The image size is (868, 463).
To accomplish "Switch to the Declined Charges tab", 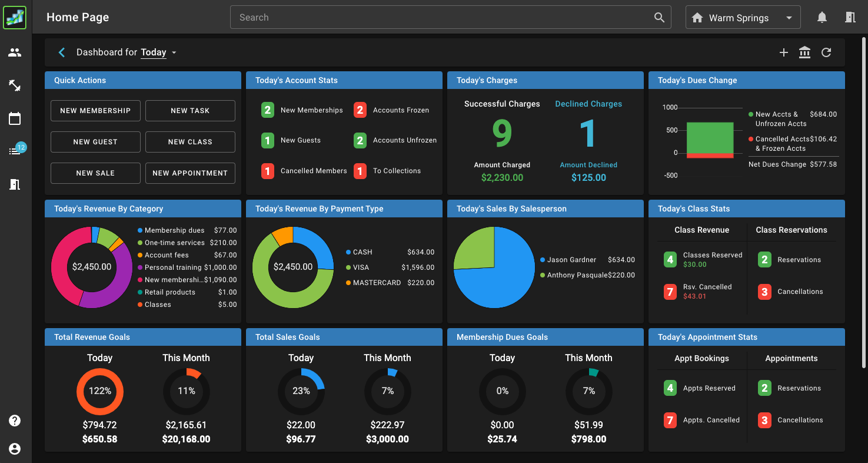I will click(x=588, y=104).
